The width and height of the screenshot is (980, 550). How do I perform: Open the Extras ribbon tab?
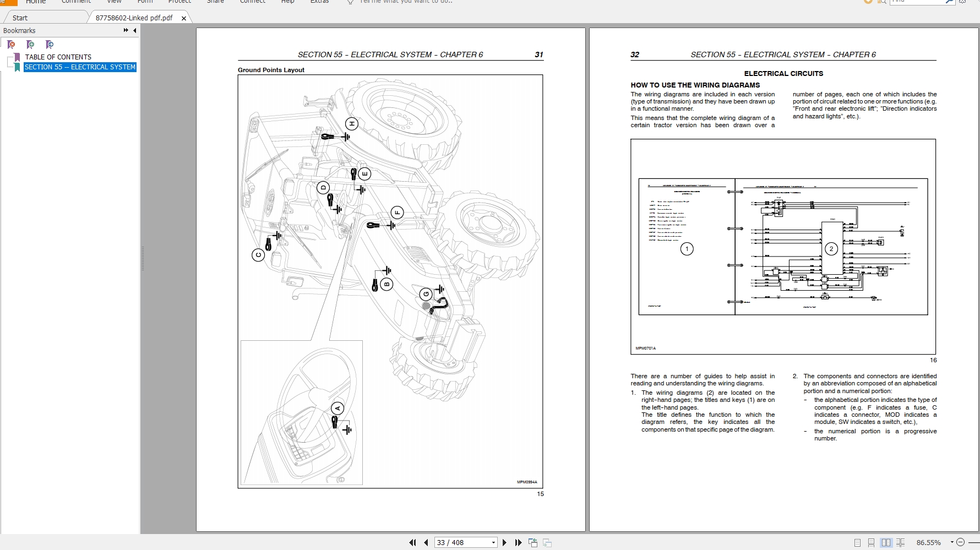click(x=319, y=2)
